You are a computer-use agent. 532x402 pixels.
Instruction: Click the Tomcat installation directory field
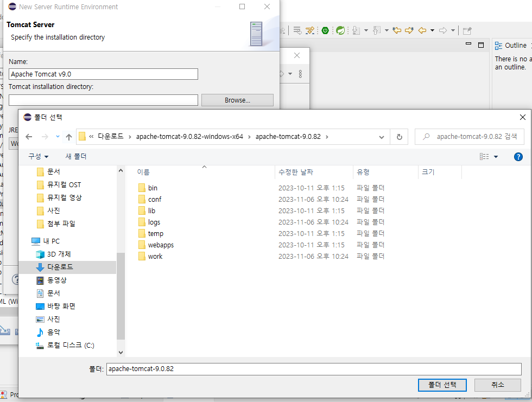point(103,100)
